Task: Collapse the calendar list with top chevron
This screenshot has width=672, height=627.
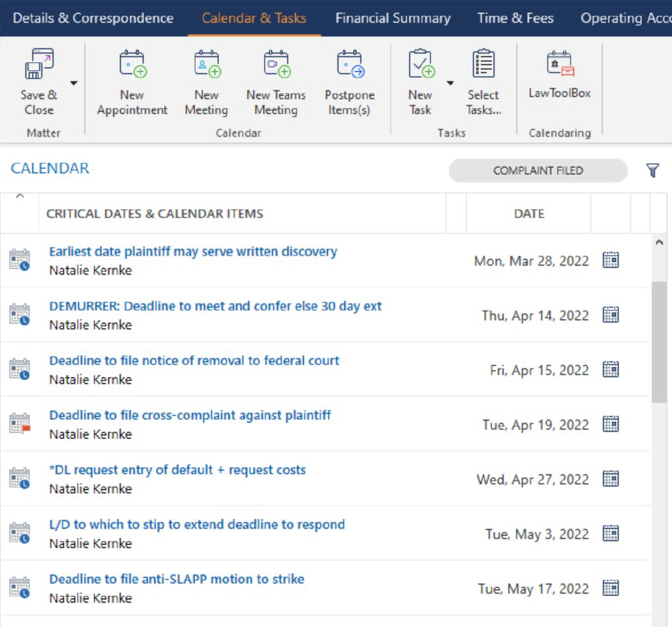Action: click(x=20, y=196)
